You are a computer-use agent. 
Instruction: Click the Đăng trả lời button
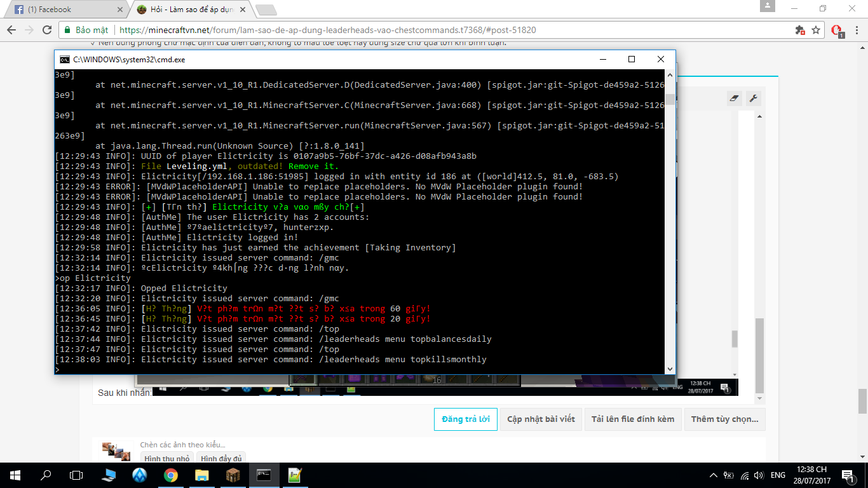click(x=466, y=419)
